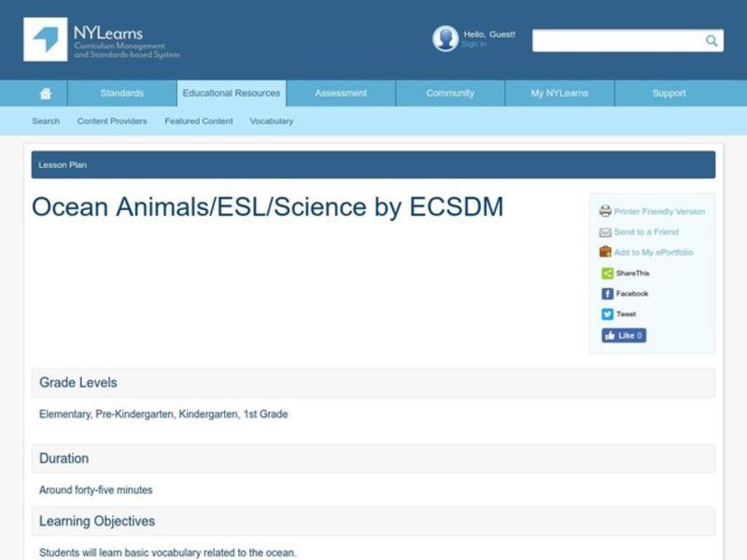Screen dimensions: 747x560
Task: Click the NYLearns arrow logo
Action: (x=43, y=39)
